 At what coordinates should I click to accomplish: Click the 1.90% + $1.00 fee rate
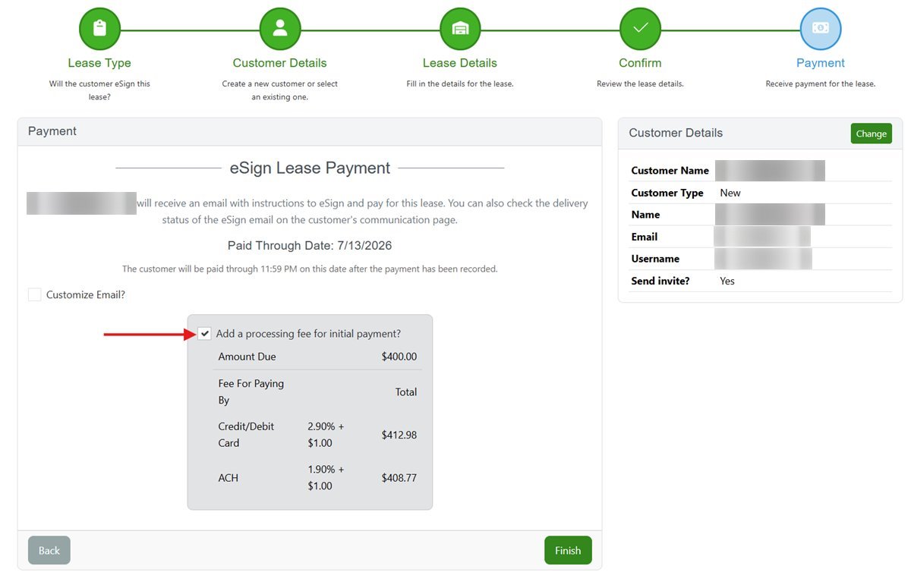click(326, 478)
